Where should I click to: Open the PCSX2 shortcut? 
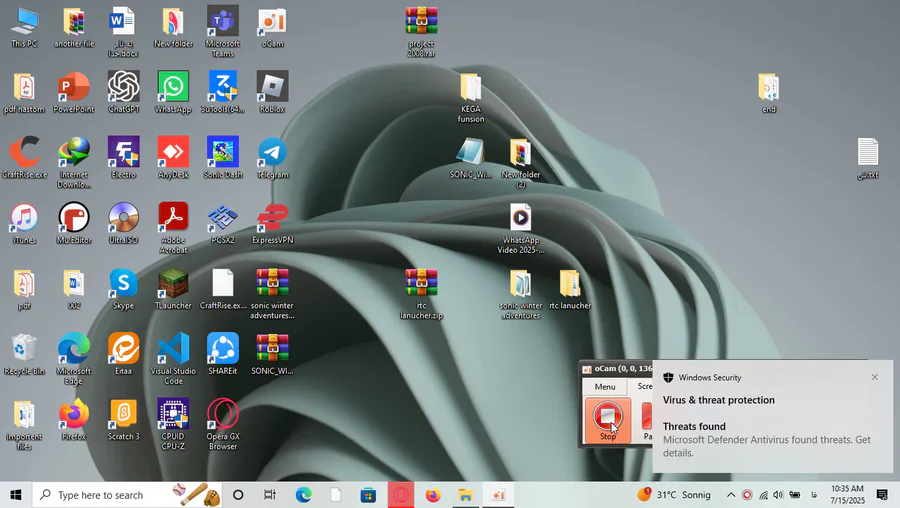click(x=223, y=223)
